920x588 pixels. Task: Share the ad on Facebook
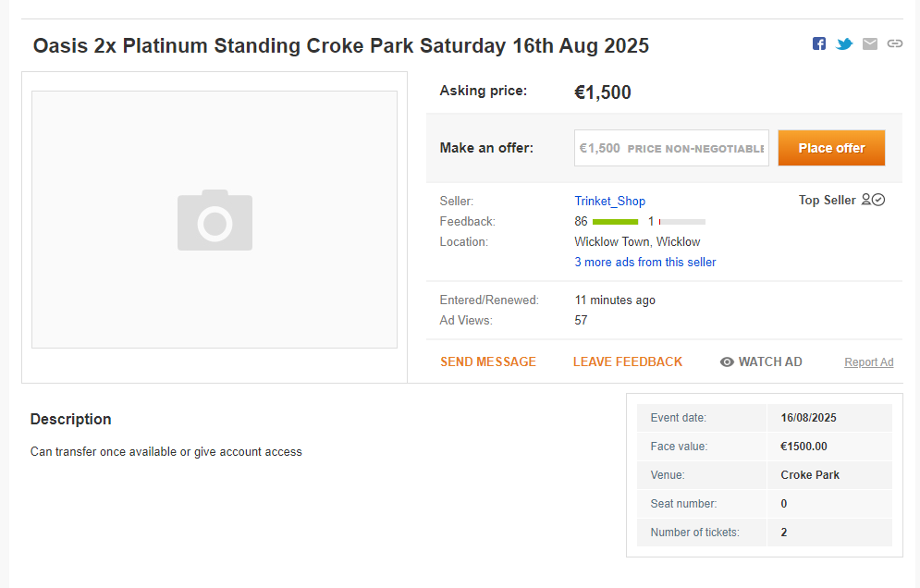pos(819,43)
